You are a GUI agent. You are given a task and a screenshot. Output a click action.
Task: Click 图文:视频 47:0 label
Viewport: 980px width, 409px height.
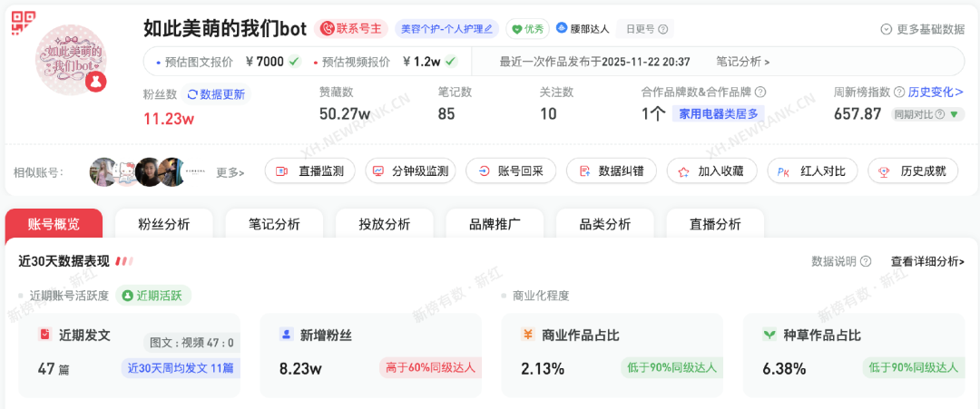pyautogui.click(x=191, y=342)
